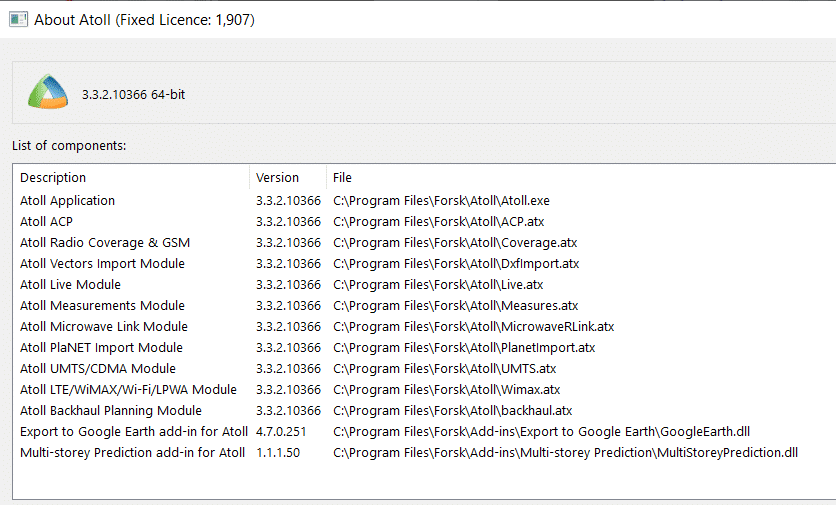Select Atoll PlaNET Import Module entry
This screenshot has height=505, width=836.
click(x=101, y=348)
